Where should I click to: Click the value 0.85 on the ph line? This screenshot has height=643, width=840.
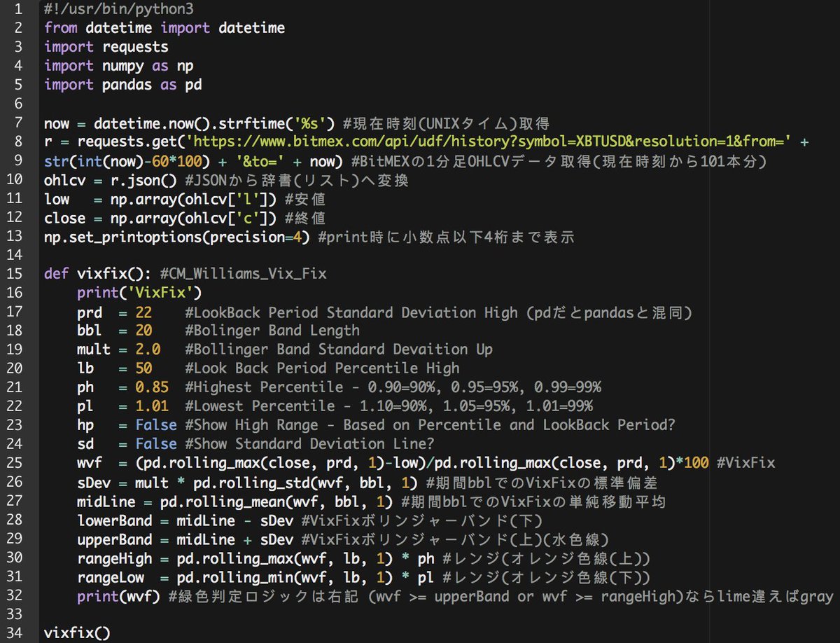tap(152, 387)
